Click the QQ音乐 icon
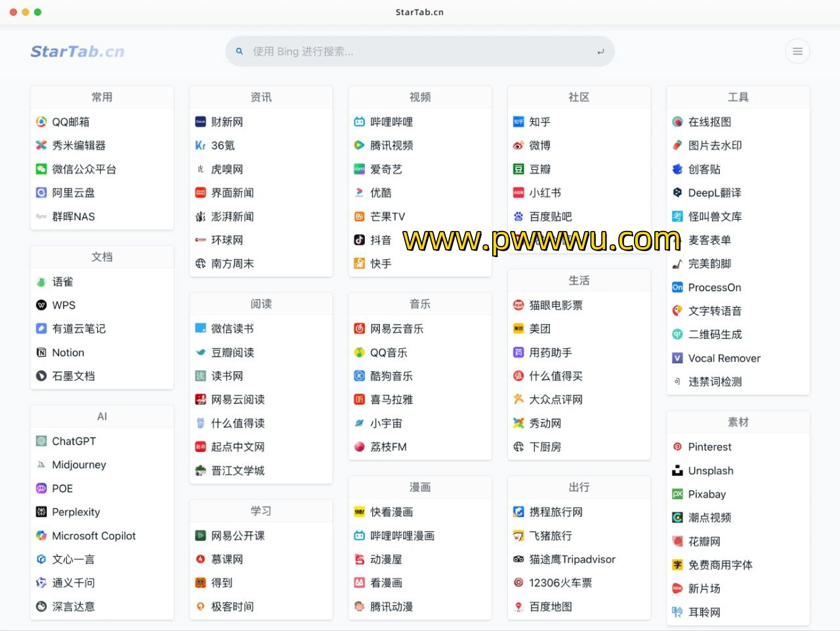 click(x=360, y=352)
